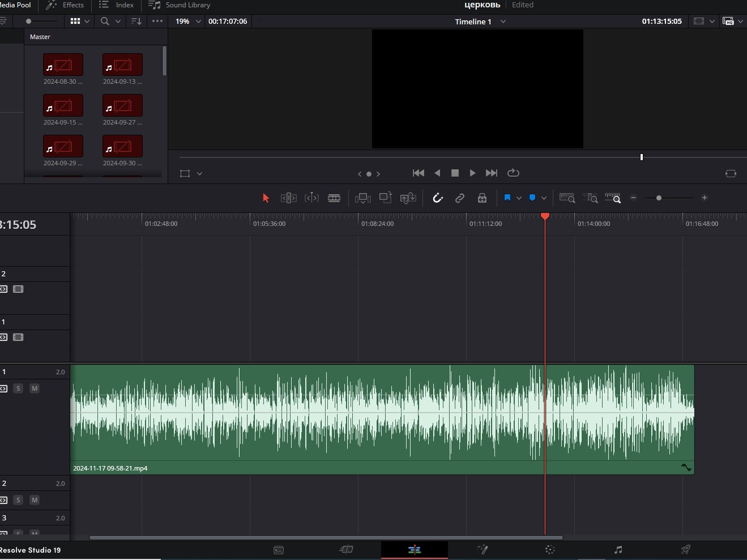Click the Replace Clip edit icon

tap(408, 198)
